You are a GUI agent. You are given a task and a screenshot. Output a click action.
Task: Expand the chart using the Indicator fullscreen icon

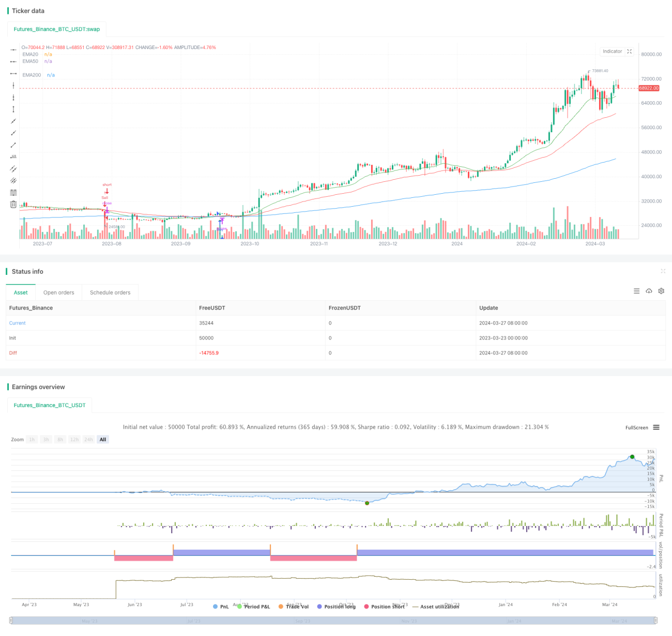pyautogui.click(x=629, y=51)
